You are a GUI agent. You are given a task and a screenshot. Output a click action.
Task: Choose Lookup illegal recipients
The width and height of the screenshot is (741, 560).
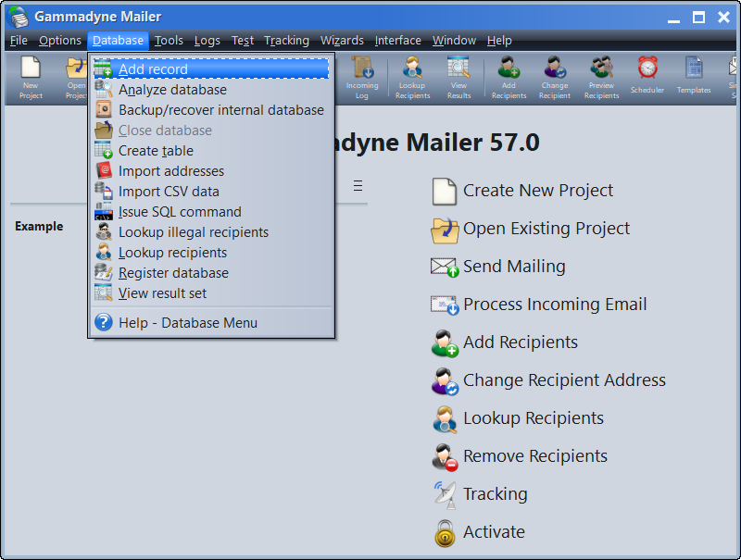tap(211, 231)
